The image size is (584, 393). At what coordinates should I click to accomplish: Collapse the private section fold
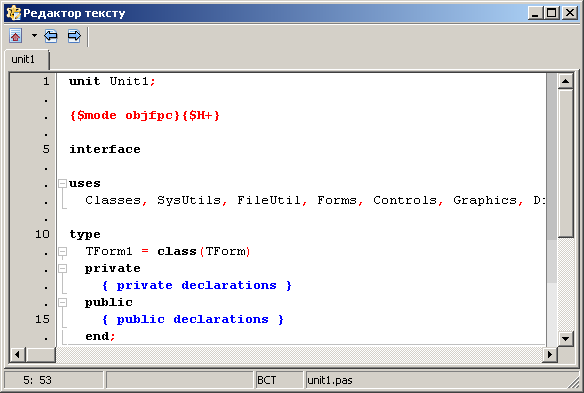[63, 269]
